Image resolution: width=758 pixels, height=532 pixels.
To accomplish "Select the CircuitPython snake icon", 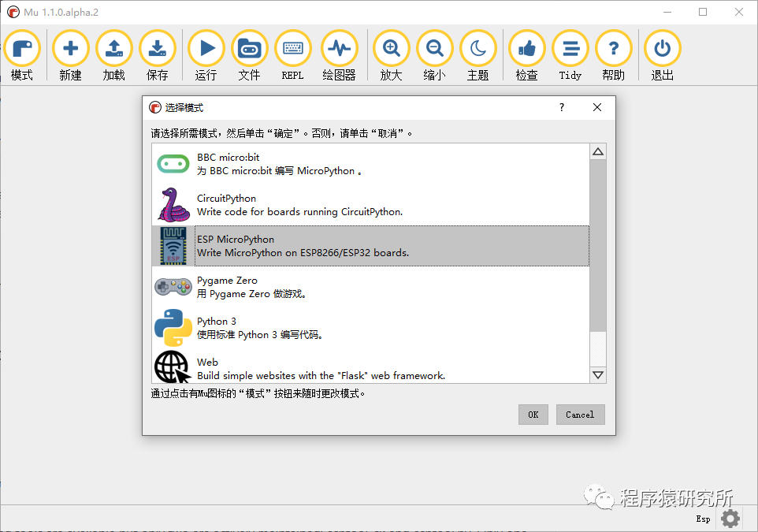I will click(173, 205).
